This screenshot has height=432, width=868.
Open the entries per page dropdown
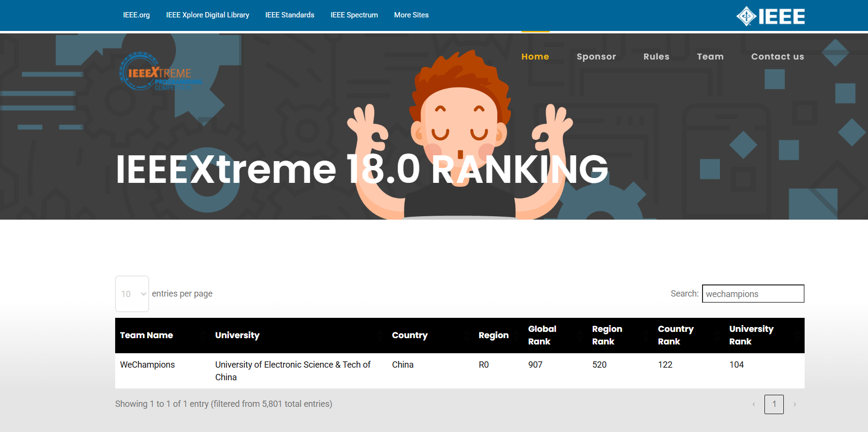(132, 294)
